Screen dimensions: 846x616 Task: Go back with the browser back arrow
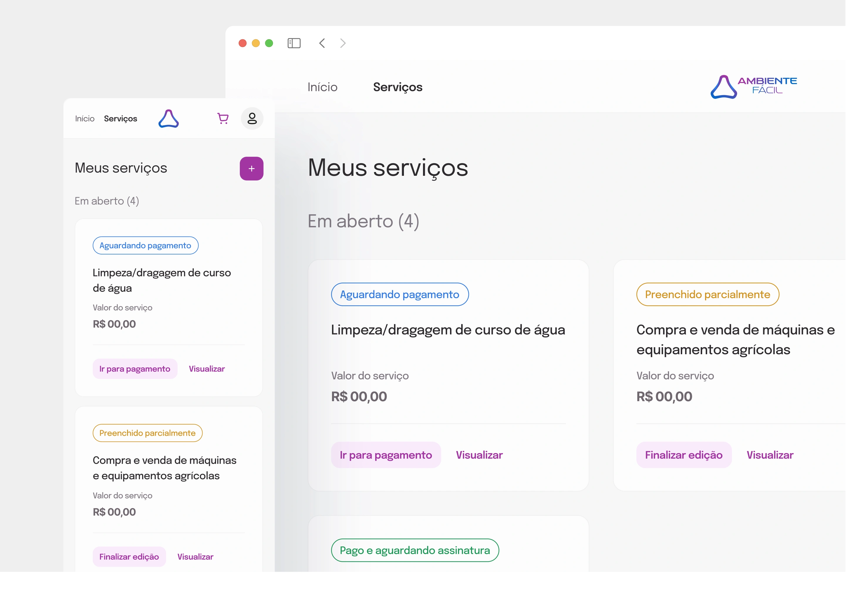pos(322,43)
